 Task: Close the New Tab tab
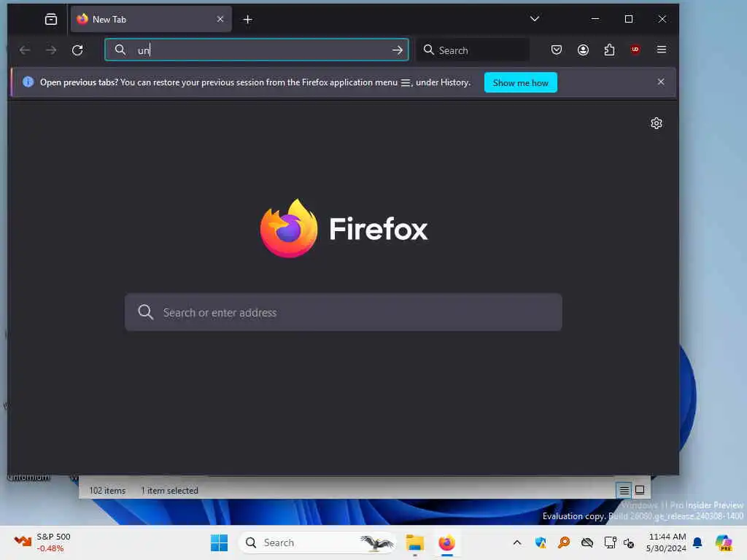pyautogui.click(x=220, y=19)
